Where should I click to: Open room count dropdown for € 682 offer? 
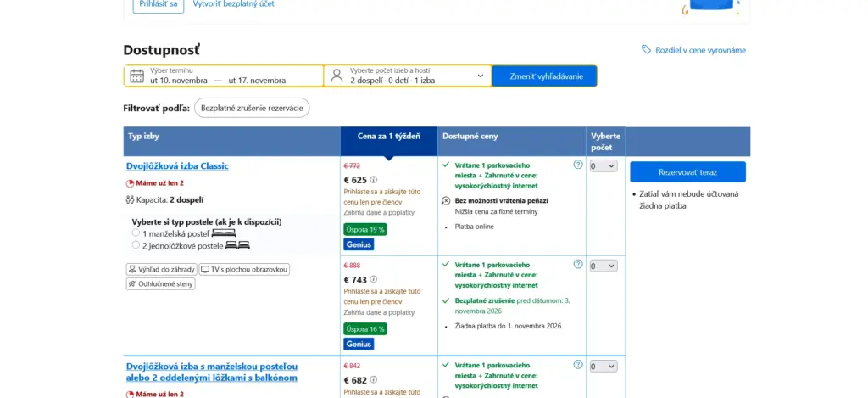(604, 367)
